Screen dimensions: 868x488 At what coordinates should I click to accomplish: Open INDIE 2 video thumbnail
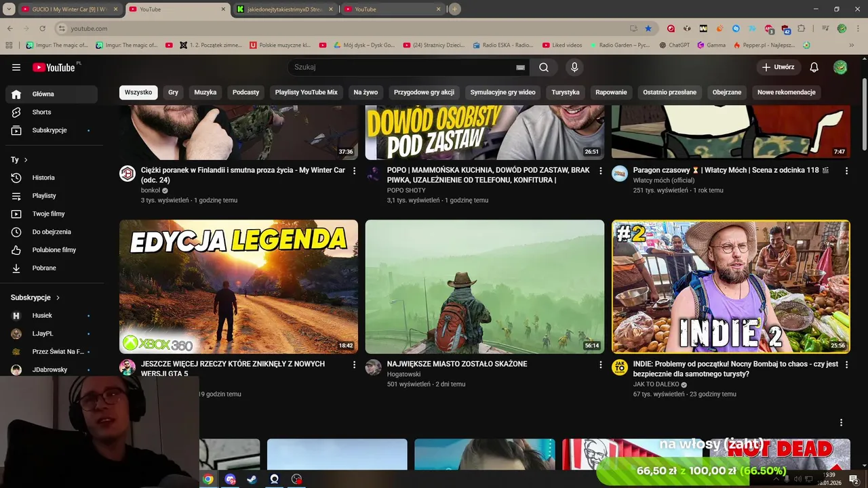pyautogui.click(x=730, y=287)
